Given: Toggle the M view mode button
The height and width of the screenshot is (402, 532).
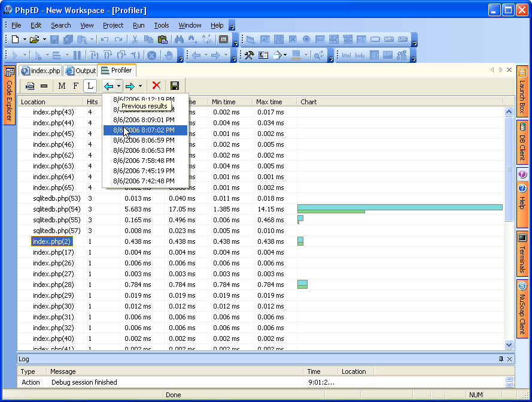Looking at the screenshot, I should click(62, 86).
